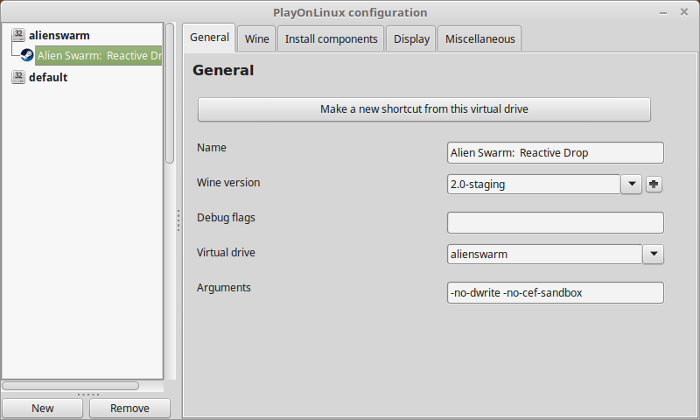Click the New button
Screen dimensions: 700x420
pos(42,408)
